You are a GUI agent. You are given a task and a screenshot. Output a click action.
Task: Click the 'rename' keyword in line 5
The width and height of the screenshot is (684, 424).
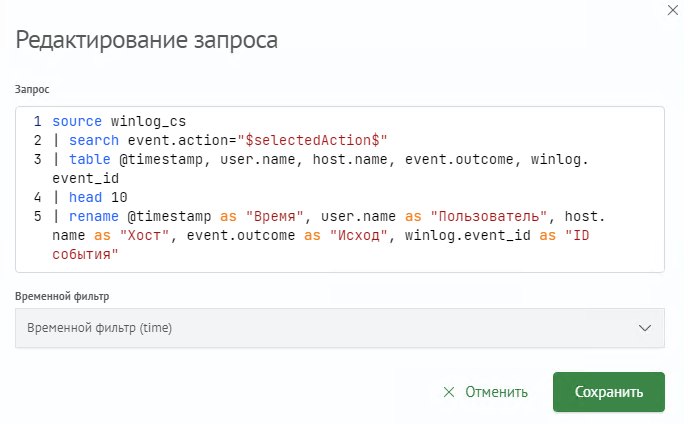tap(94, 216)
